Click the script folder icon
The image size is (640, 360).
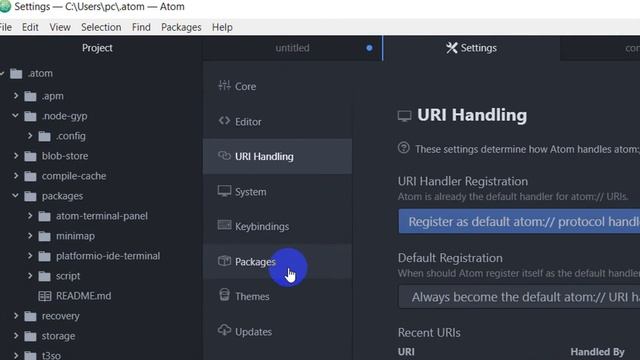(44, 276)
